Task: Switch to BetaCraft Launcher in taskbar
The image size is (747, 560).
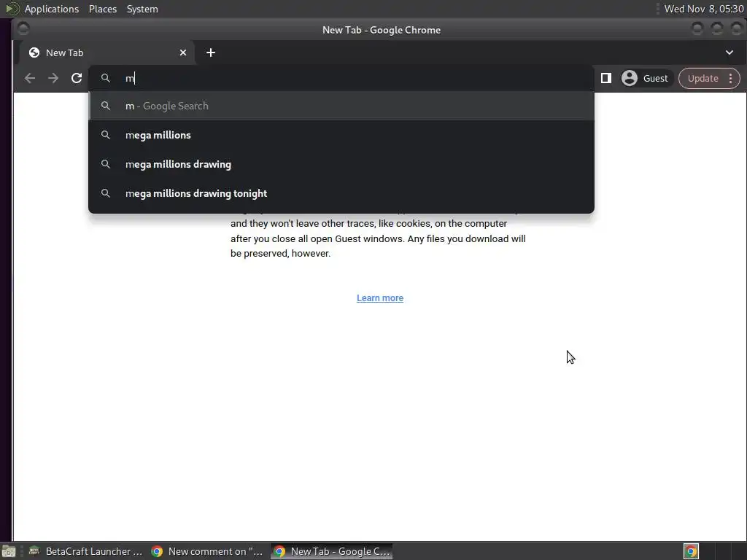Action: [86, 551]
